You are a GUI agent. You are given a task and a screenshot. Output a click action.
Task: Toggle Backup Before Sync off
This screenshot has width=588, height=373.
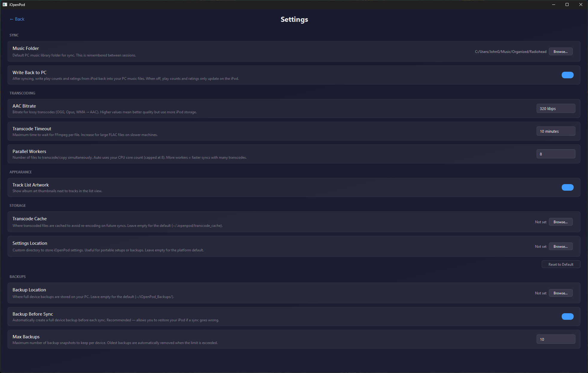[567, 316]
